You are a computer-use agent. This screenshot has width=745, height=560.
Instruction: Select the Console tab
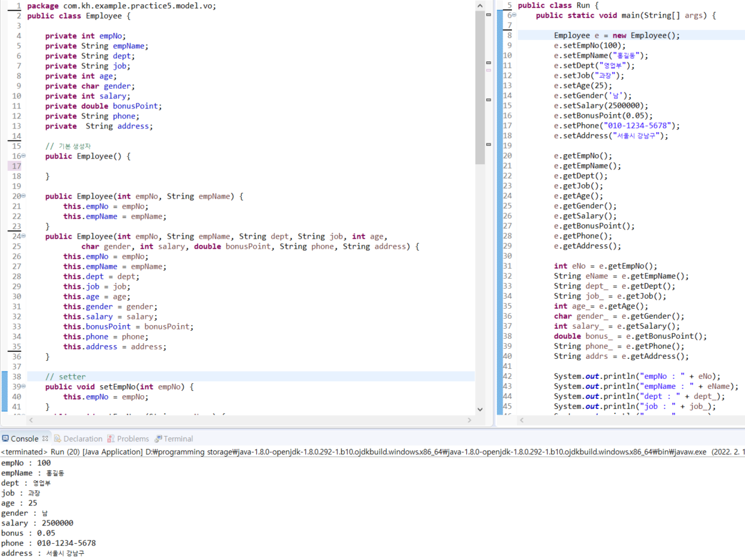click(24, 439)
